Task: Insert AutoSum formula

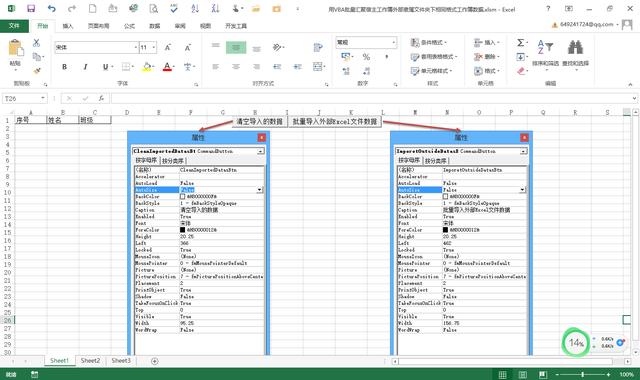Action: pyautogui.click(x=521, y=42)
